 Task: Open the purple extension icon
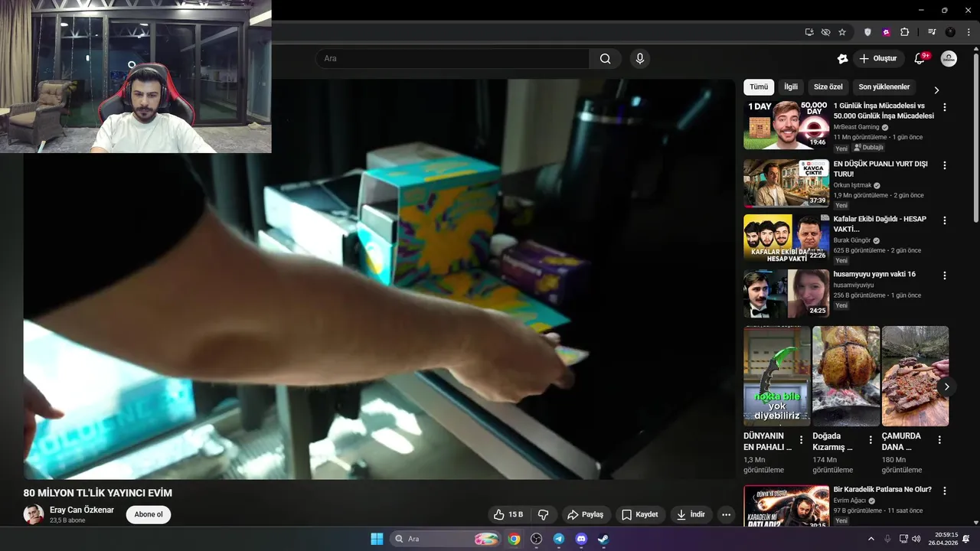887,32
